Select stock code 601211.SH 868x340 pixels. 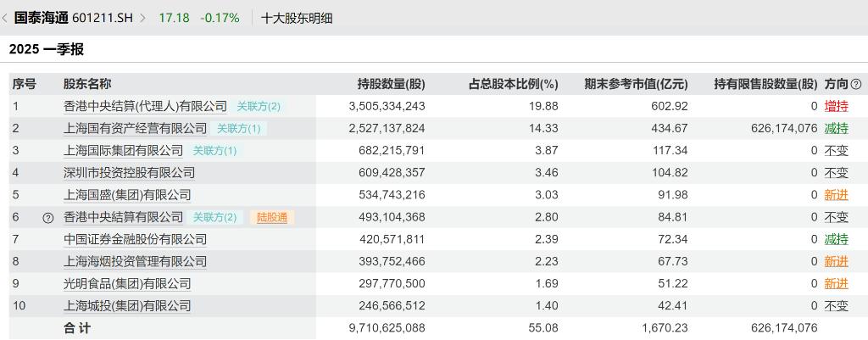[103, 18]
